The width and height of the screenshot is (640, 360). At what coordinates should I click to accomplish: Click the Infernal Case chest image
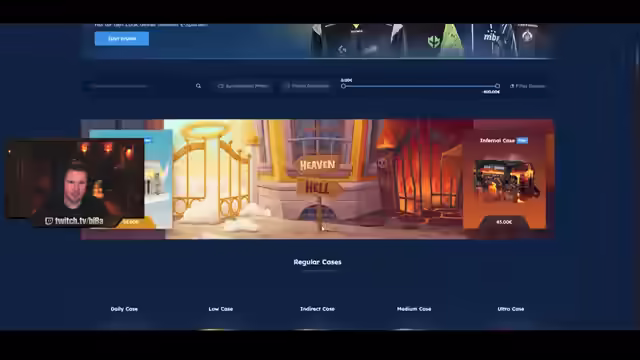(504, 181)
